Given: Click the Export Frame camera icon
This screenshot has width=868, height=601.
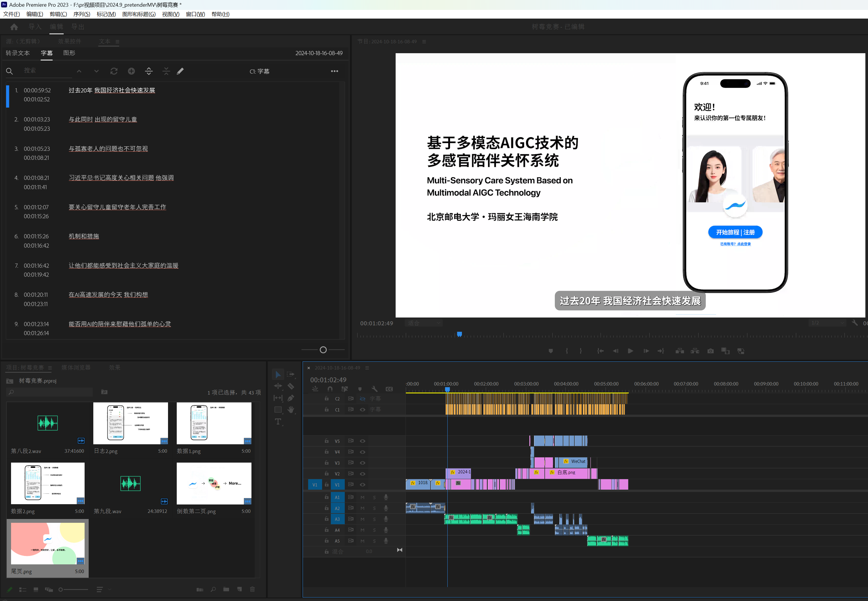Looking at the screenshot, I should pyautogui.click(x=710, y=351).
